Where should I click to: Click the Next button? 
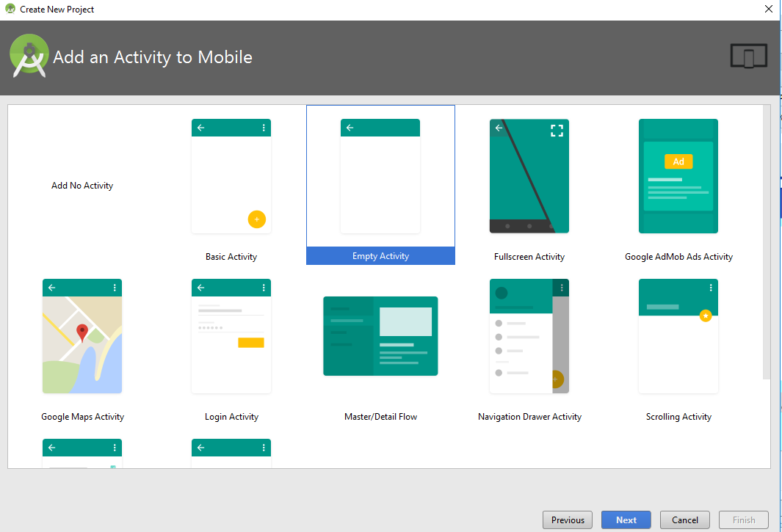[x=626, y=520]
